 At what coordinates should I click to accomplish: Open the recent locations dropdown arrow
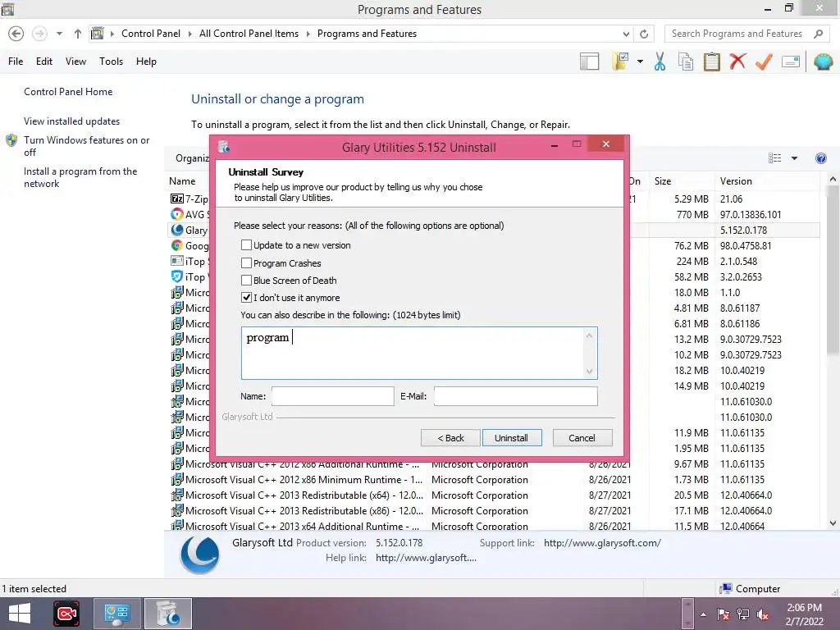click(x=59, y=34)
